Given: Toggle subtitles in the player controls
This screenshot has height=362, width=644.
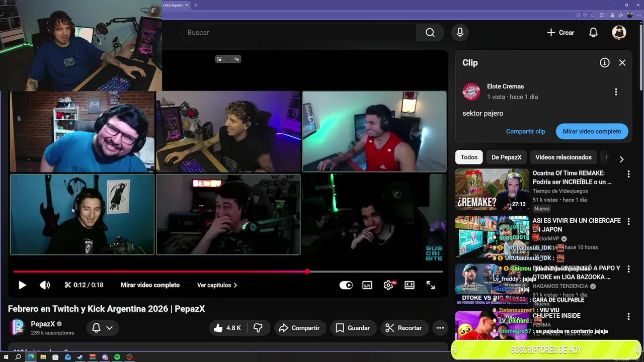Looking at the screenshot, I should coord(367,285).
